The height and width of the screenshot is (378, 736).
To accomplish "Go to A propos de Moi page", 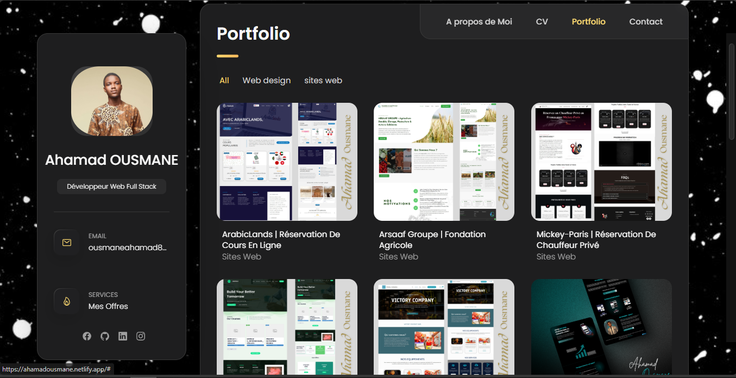I will pyautogui.click(x=479, y=22).
